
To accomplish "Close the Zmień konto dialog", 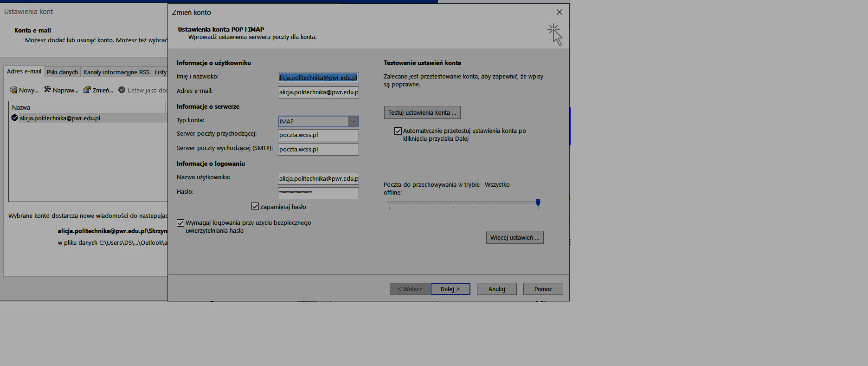I will [559, 12].
